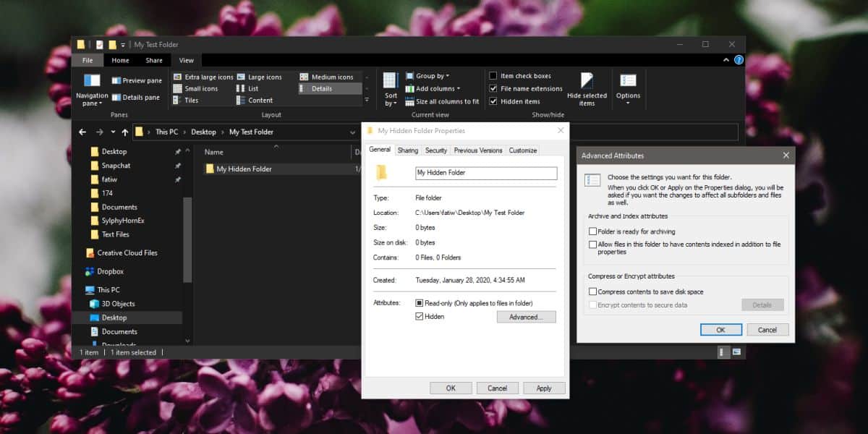
Task: Click Cancel in Advanced Attributes
Action: point(767,330)
